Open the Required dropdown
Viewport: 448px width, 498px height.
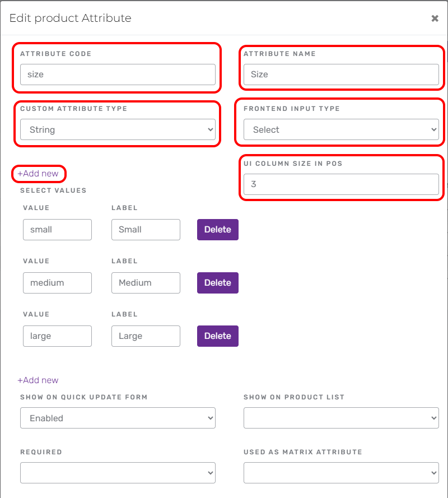tap(118, 473)
